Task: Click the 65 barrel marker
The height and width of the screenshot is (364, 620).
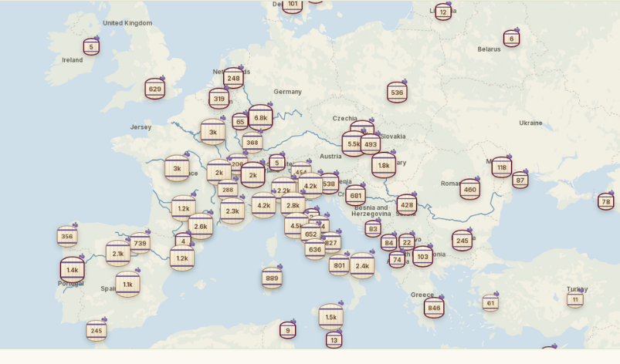Action: click(x=240, y=122)
